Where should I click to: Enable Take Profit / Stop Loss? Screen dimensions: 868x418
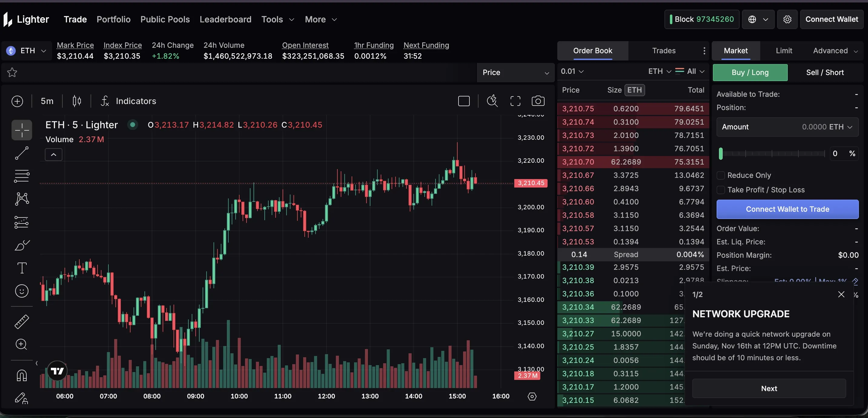tap(721, 189)
